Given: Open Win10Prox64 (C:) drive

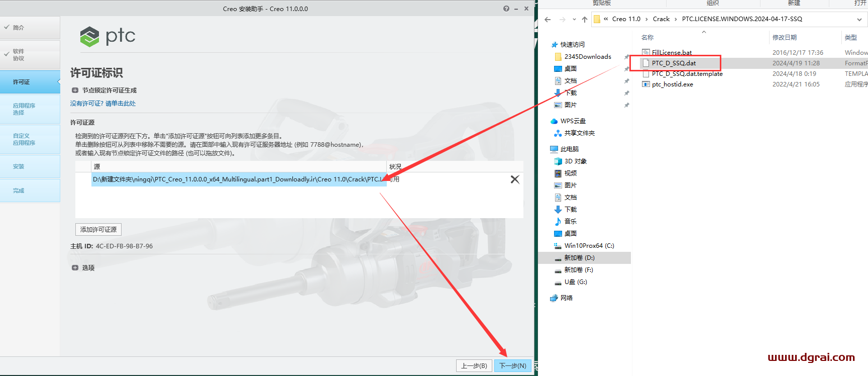Looking at the screenshot, I should coord(589,246).
